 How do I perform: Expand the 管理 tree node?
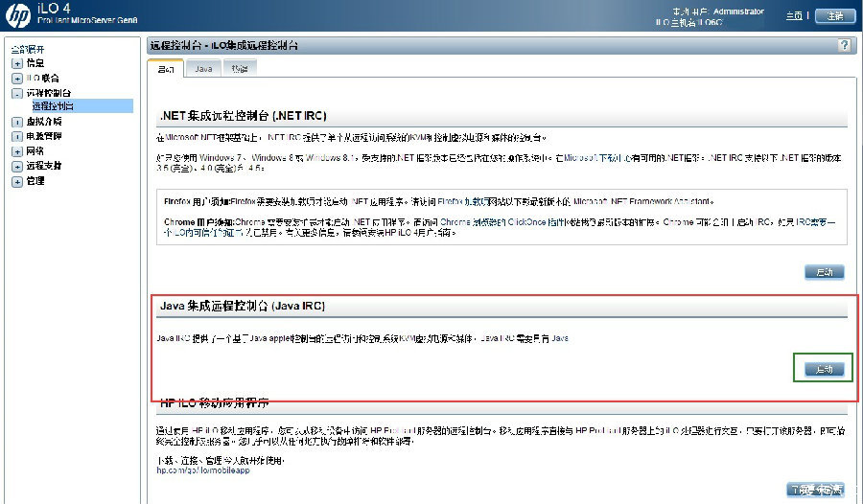[17, 181]
